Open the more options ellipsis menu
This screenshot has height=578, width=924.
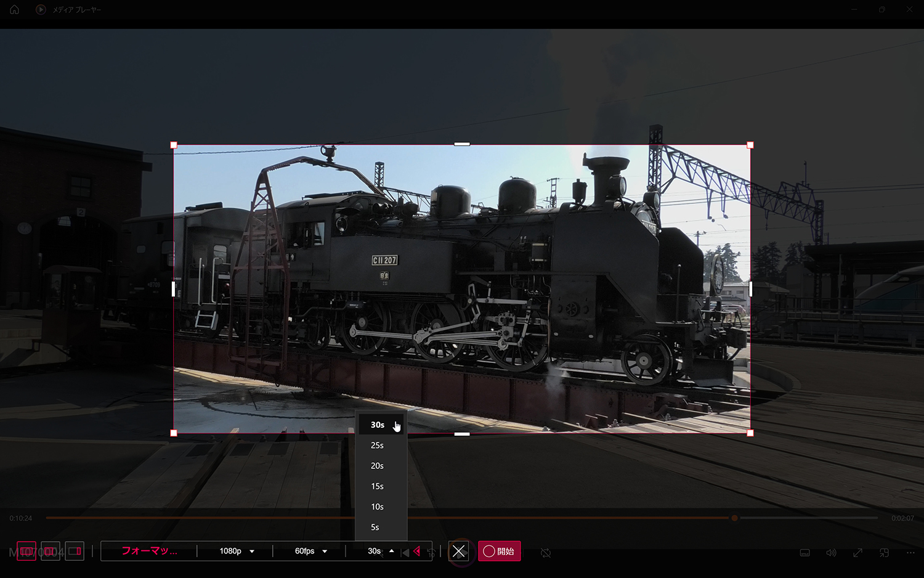click(x=910, y=553)
